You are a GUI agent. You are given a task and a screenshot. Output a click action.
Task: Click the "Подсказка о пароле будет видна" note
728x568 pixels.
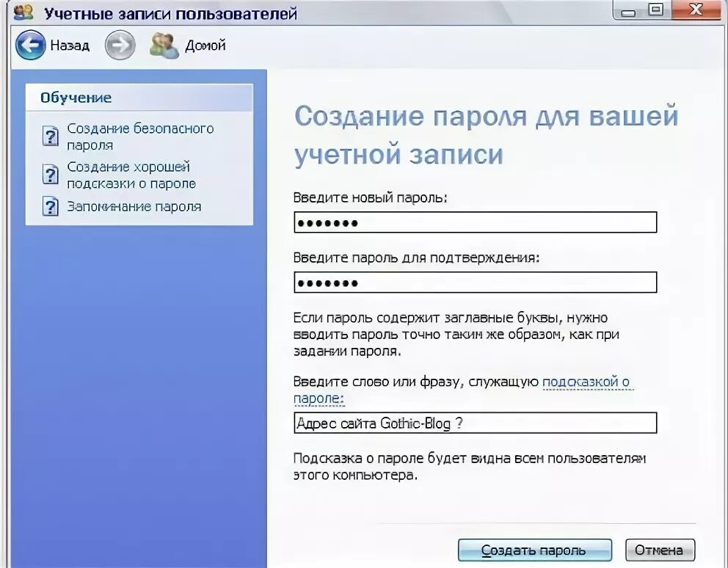tap(470, 467)
